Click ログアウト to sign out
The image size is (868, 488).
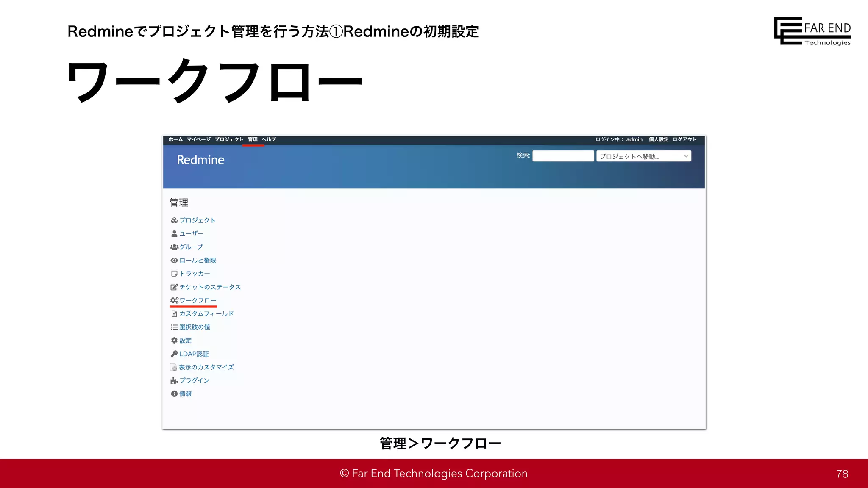click(x=684, y=139)
